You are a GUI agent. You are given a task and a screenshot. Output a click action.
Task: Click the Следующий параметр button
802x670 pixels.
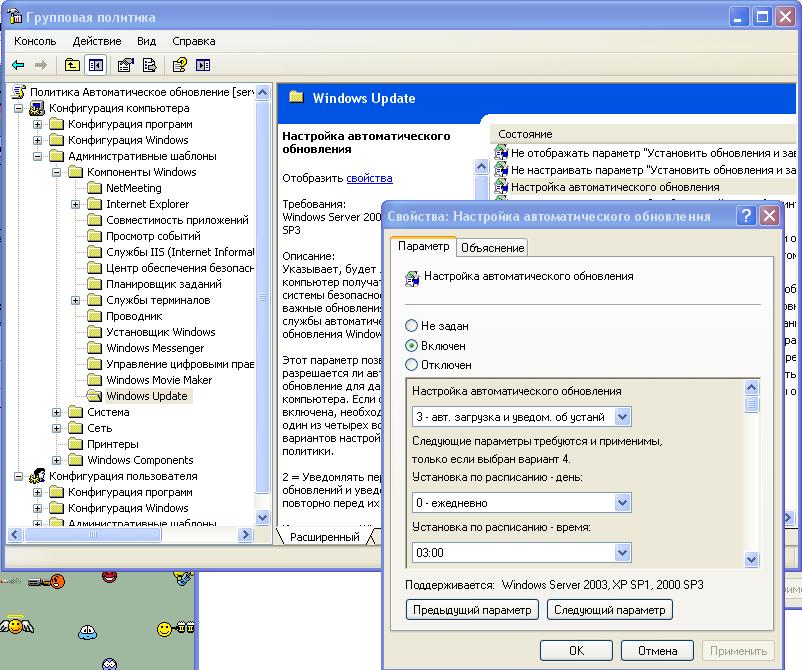609,610
